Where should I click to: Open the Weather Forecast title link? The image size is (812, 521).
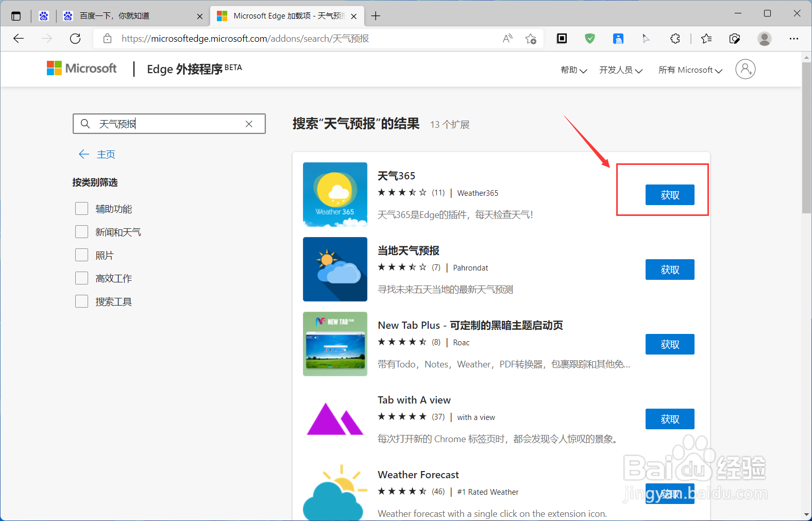[418, 475]
